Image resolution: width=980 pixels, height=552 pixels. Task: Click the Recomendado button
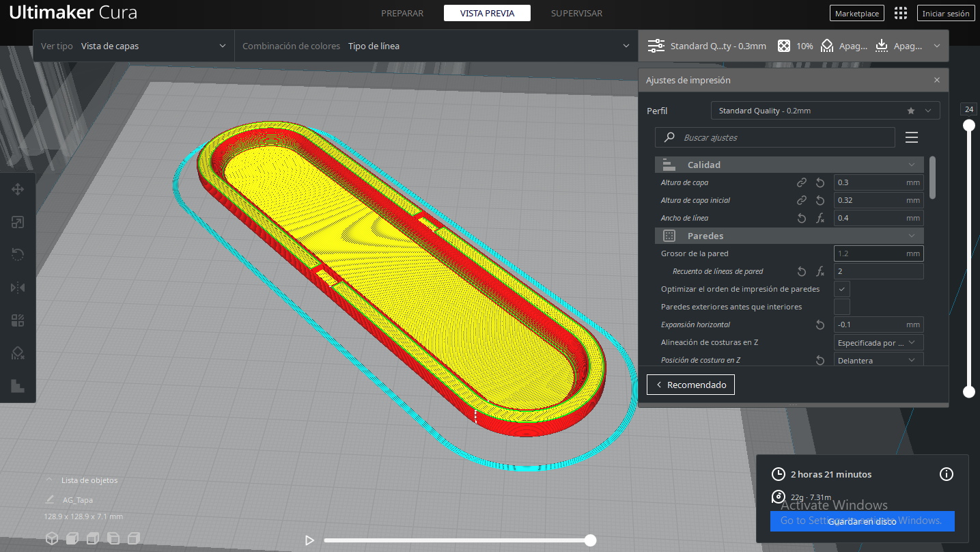(x=691, y=385)
